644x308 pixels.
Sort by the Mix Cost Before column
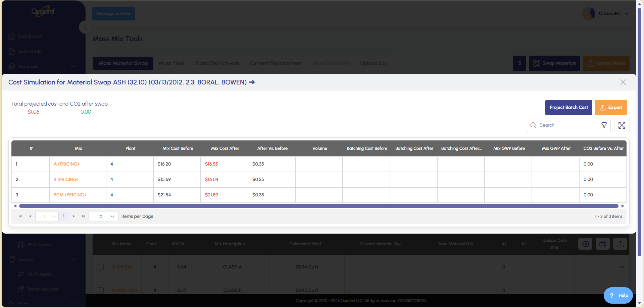pyautogui.click(x=178, y=148)
